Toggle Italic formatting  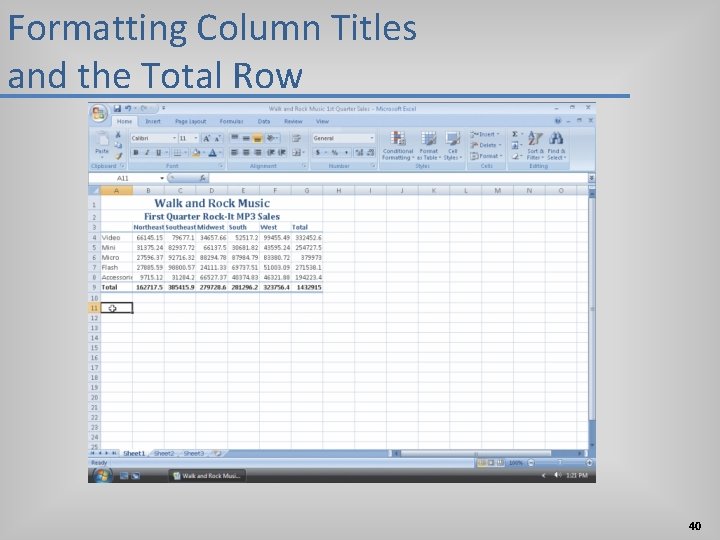[x=147, y=152]
